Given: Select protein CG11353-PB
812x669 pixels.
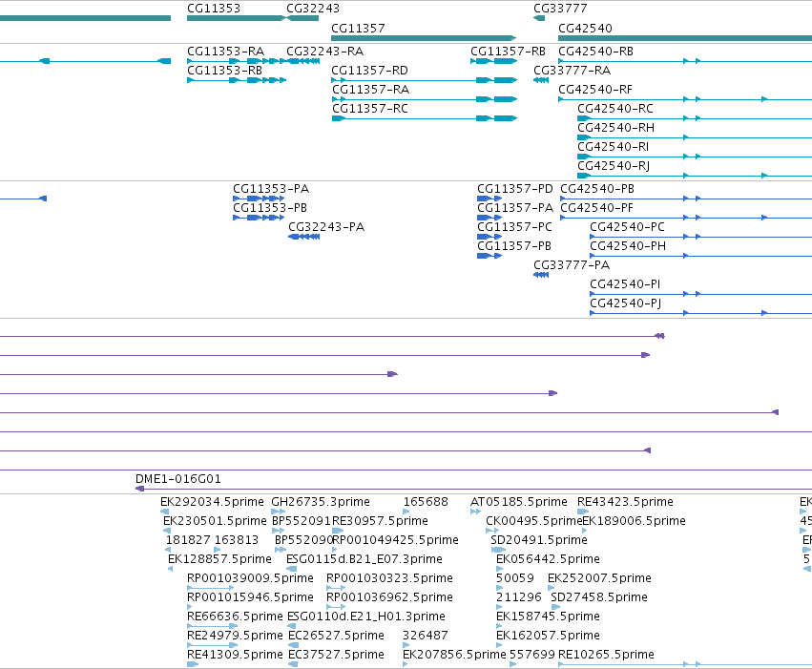Looking at the screenshot, I should [x=270, y=208].
